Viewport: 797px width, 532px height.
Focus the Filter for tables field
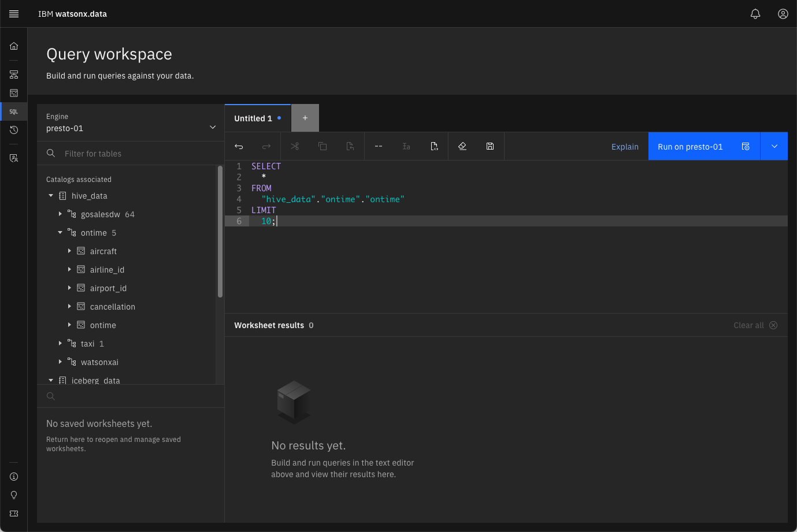click(x=131, y=154)
